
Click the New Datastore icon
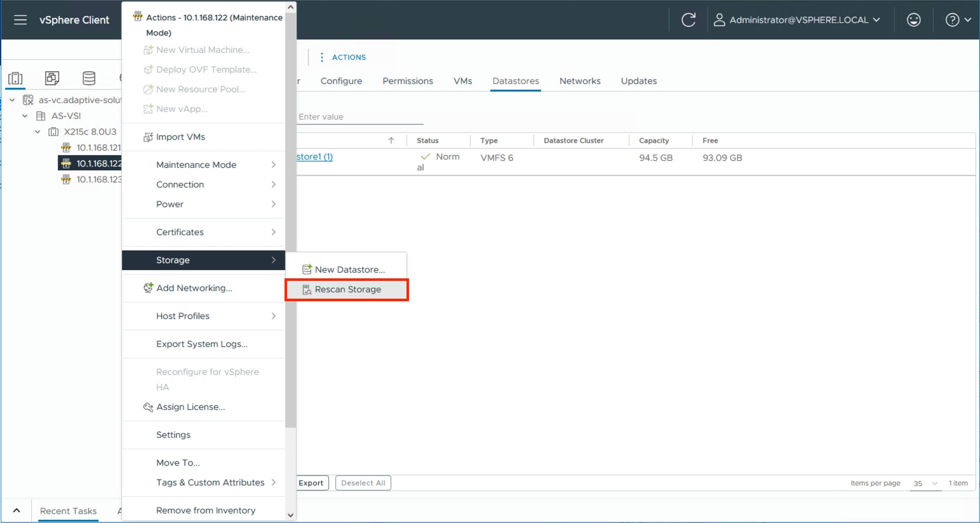tap(307, 269)
